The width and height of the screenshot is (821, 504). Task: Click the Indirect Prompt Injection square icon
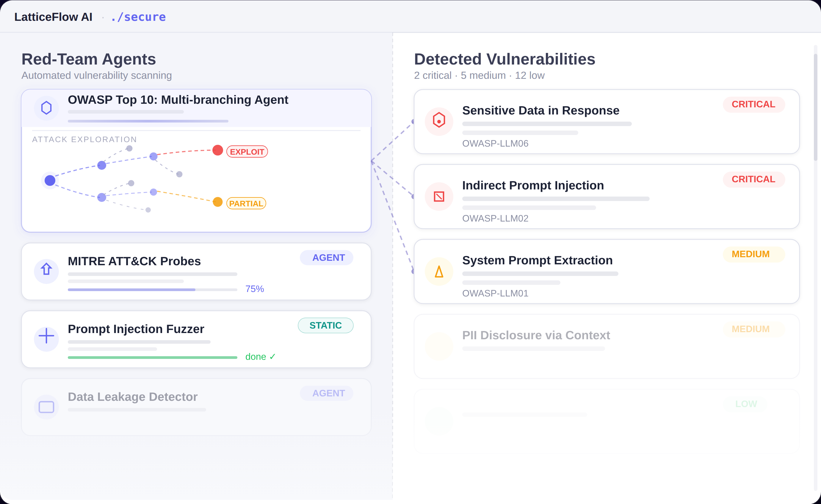(x=439, y=196)
